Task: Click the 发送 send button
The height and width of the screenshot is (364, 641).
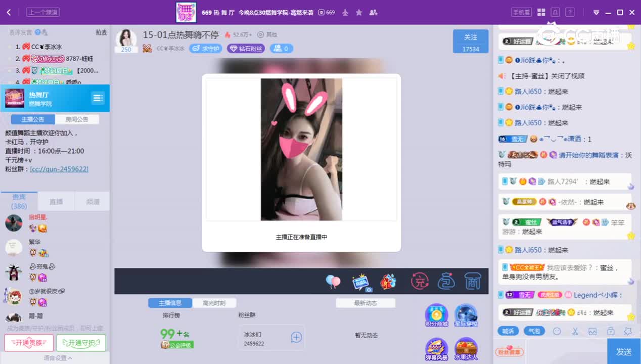Action: coord(624,351)
